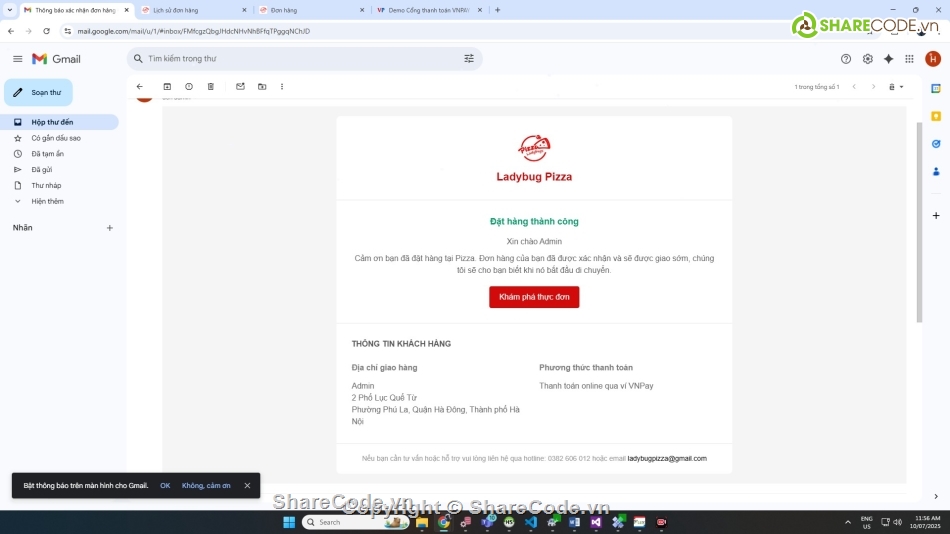Decline notifications with Không, cảm ơn
The height and width of the screenshot is (534, 950).
(x=206, y=486)
